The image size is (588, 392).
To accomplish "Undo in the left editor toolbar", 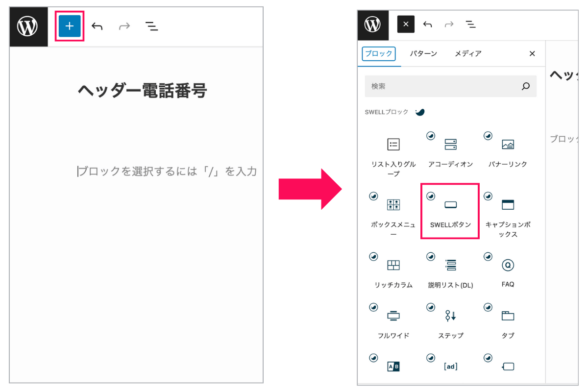I will (x=97, y=26).
